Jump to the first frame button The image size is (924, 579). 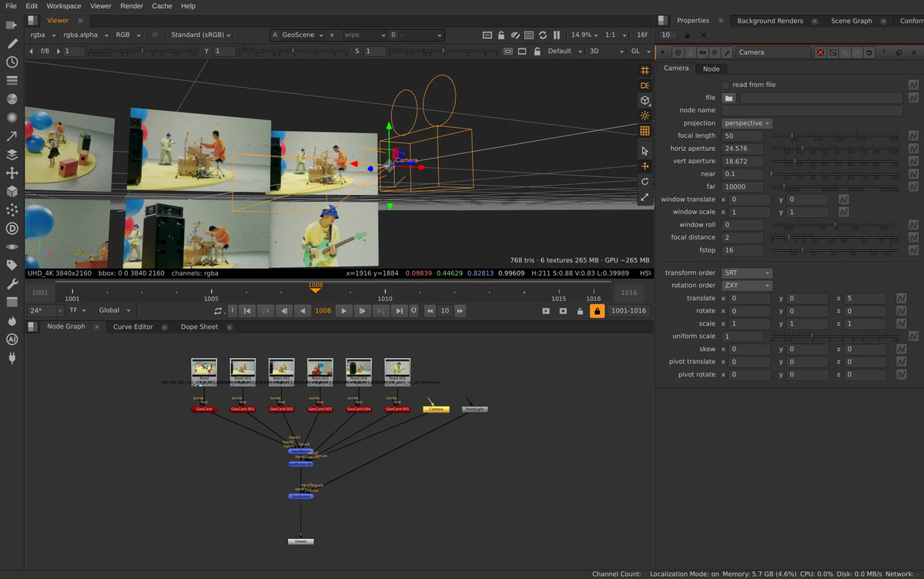coord(247,311)
